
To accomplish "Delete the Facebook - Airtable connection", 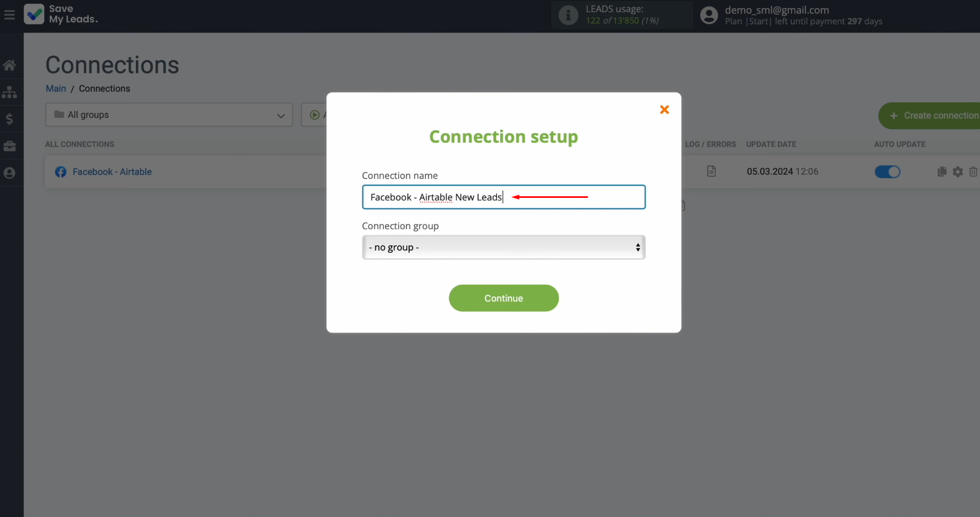I will tap(973, 172).
